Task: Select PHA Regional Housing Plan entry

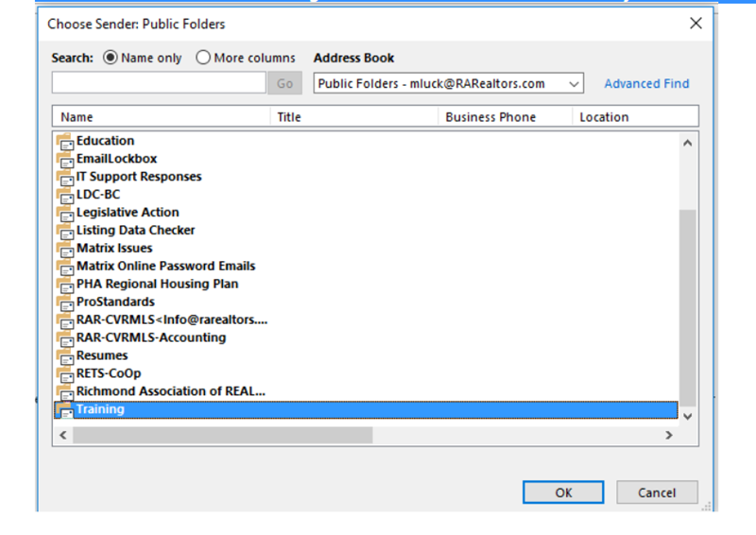Action: coord(157,284)
